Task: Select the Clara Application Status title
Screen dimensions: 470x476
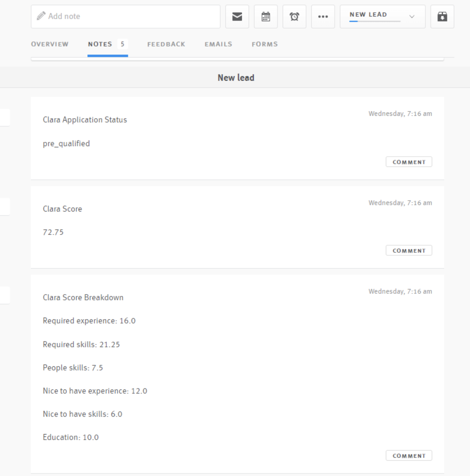Action: click(x=85, y=120)
